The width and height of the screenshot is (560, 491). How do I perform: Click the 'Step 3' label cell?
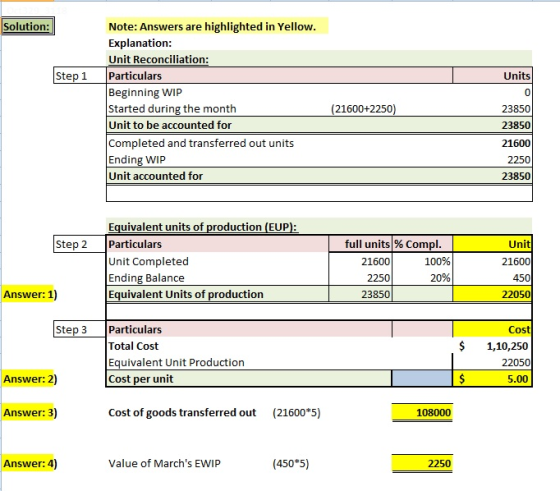80,329
